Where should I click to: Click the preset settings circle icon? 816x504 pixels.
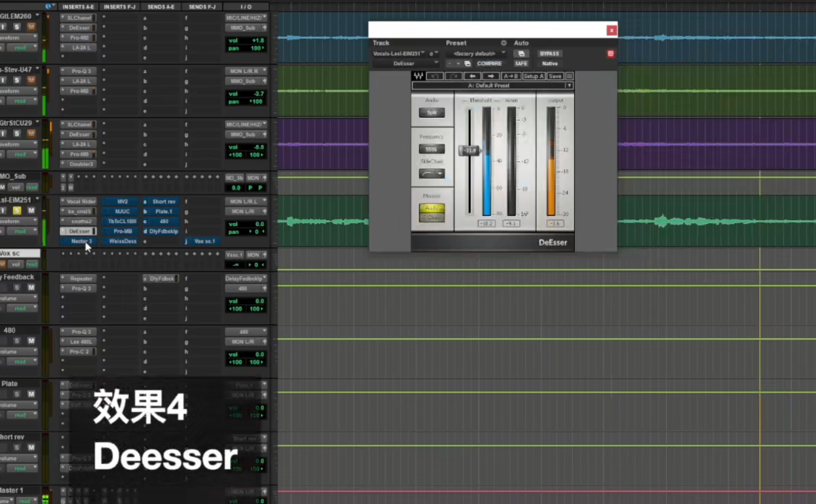pyautogui.click(x=504, y=43)
